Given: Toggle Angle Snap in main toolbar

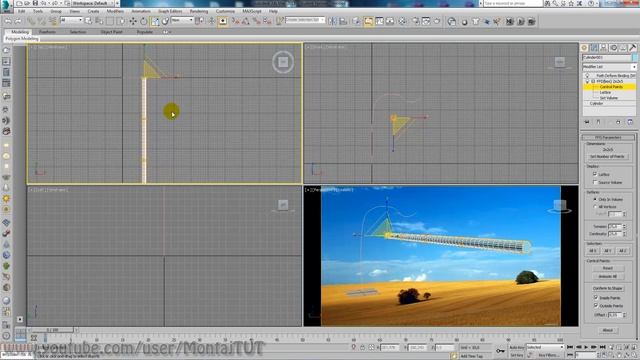Looking at the screenshot, I should click(x=245, y=21).
